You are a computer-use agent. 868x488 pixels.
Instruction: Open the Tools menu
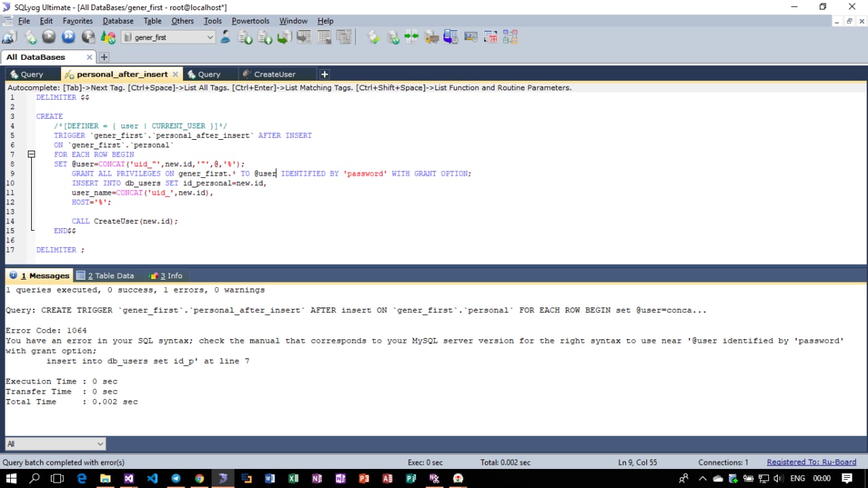pyautogui.click(x=213, y=21)
